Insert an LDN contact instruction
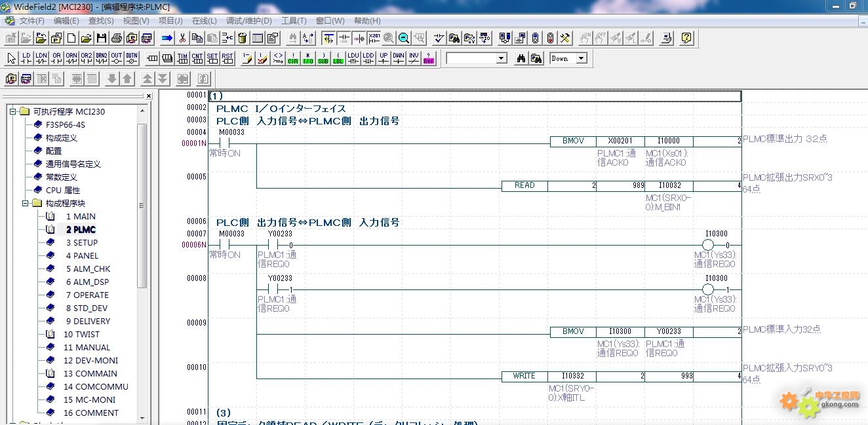Image resolution: width=868 pixels, height=425 pixels. coord(41,58)
